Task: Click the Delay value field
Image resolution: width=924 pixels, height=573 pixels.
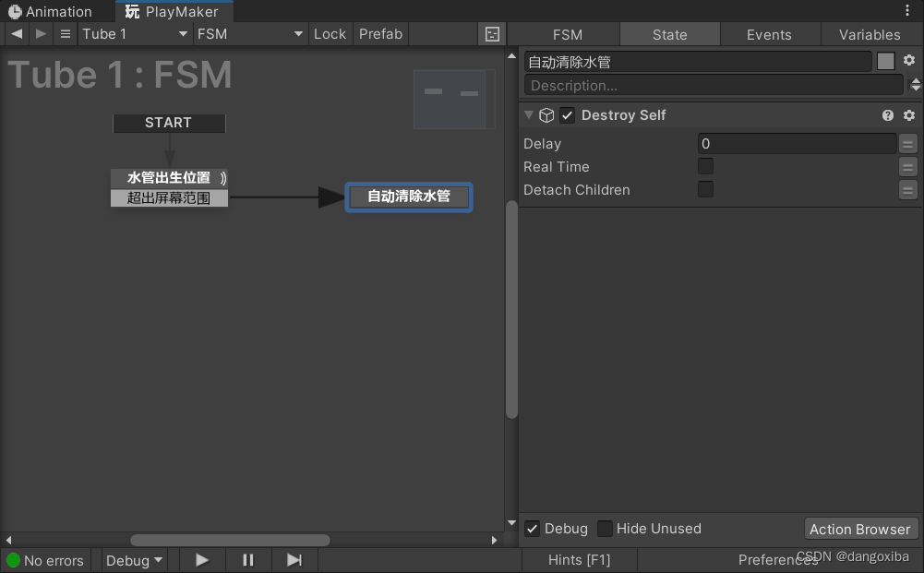Action: pyautogui.click(x=798, y=144)
